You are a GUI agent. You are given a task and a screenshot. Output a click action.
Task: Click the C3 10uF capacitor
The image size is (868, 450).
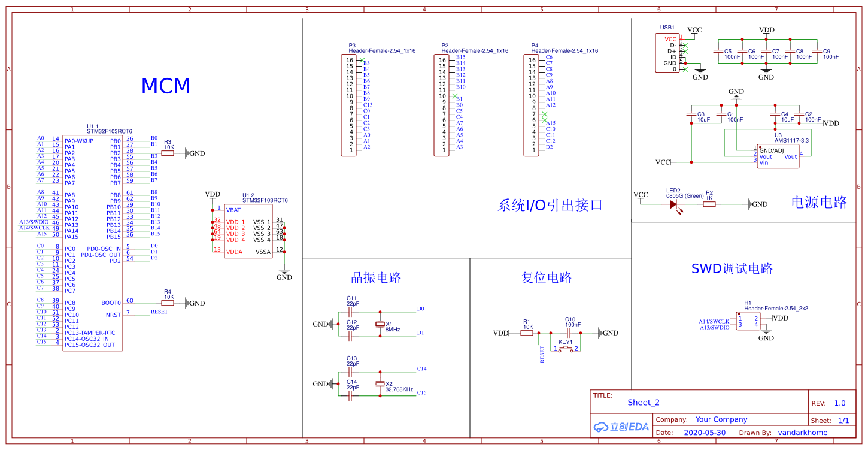point(691,114)
